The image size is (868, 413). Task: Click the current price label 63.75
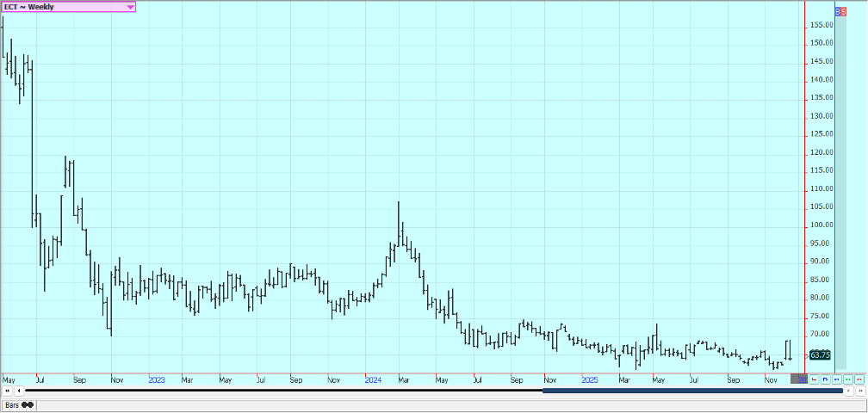[820, 354]
